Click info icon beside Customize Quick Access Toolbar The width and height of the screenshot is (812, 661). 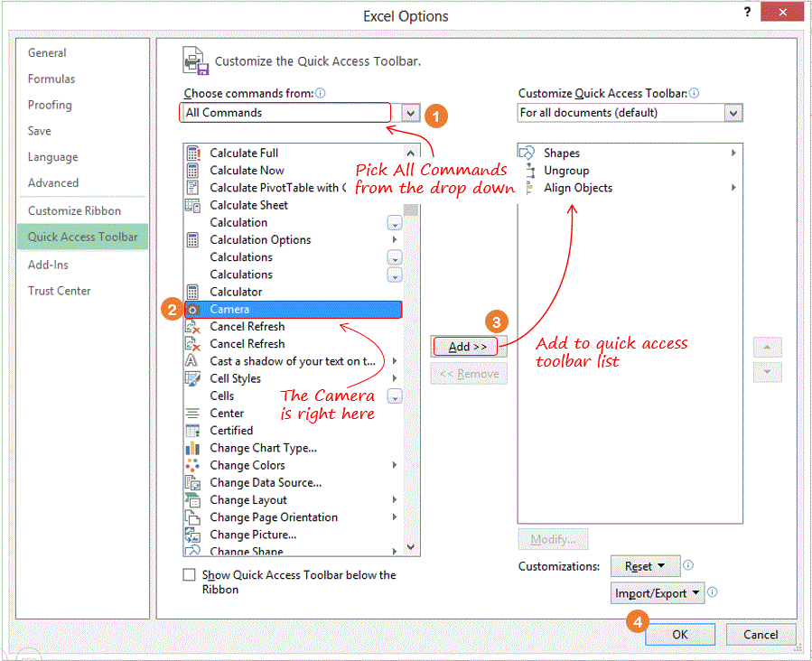pyautogui.click(x=695, y=93)
